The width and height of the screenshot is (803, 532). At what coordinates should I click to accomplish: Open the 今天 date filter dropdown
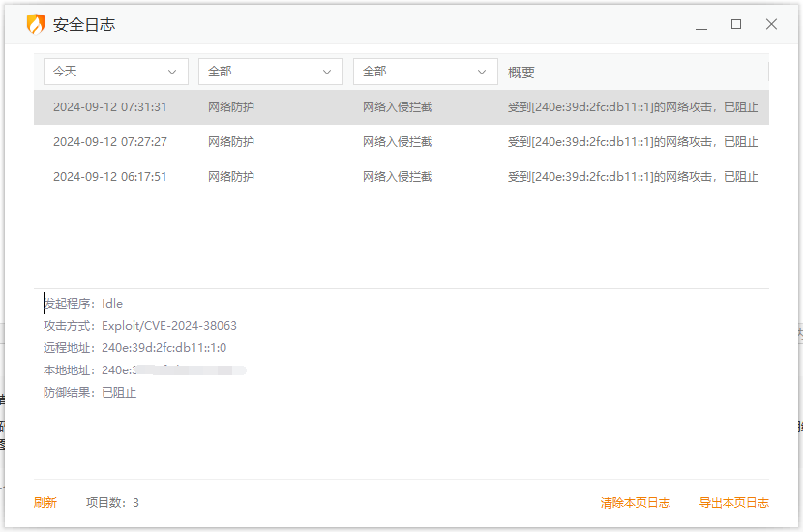pyautogui.click(x=116, y=72)
